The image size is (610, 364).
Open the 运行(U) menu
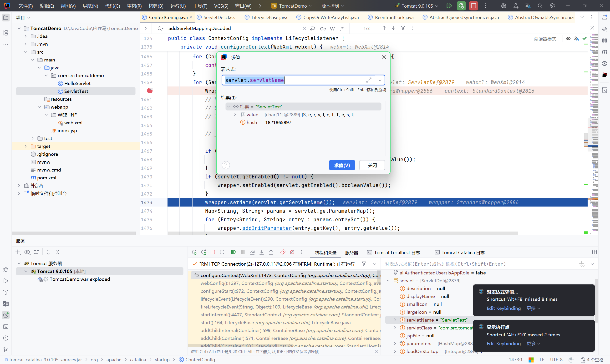(178, 6)
